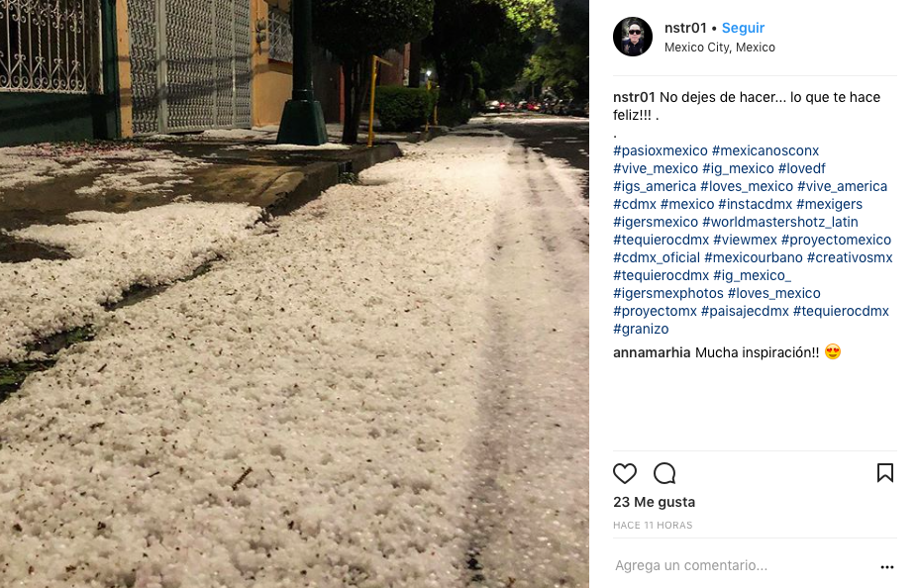Follow nstr01 with the Seguir button
The height and width of the screenshot is (588, 918).
(x=743, y=28)
